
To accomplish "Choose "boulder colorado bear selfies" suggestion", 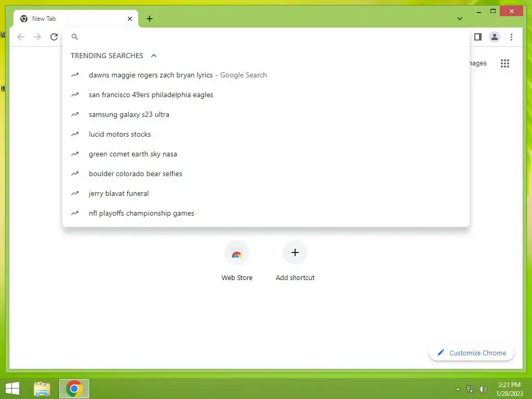I will click(x=266, y=174).
